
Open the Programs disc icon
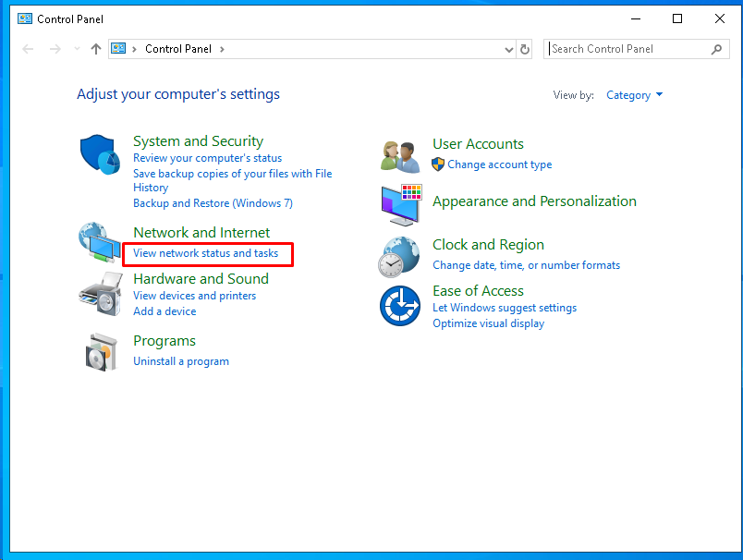[101, 352]
